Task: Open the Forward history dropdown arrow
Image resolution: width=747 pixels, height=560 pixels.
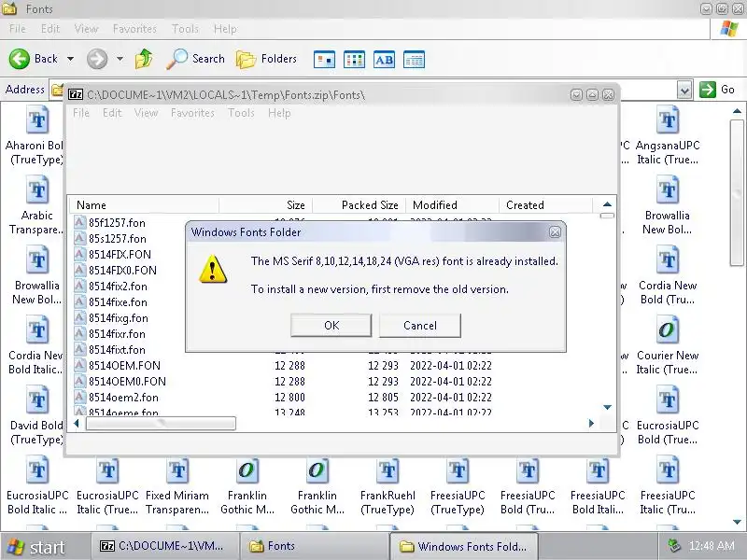Action: [120, 59]
